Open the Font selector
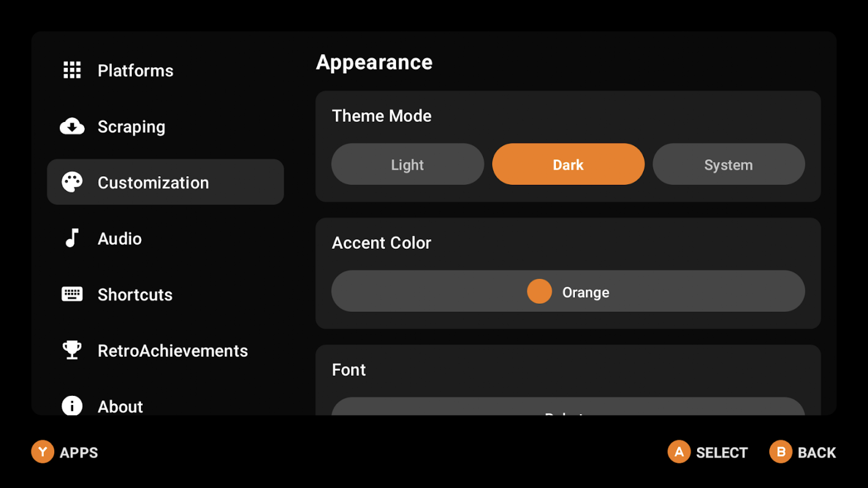This screenshot has width=868, height=488. click(568, 407)
